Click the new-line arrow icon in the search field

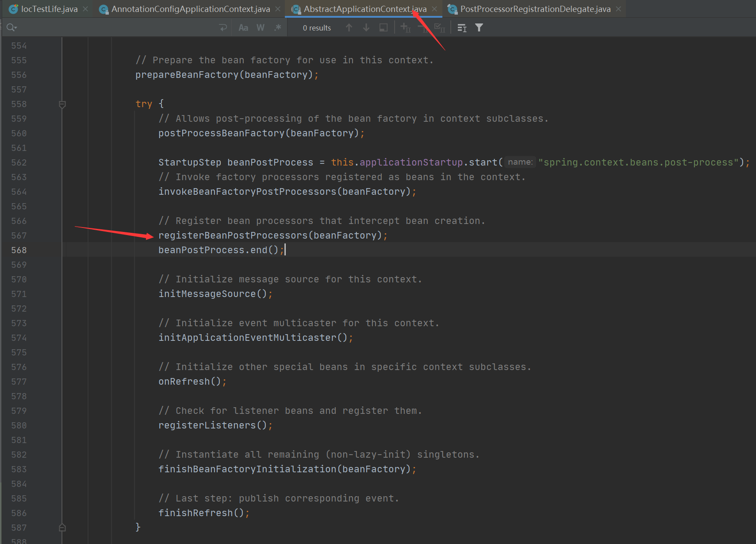(223, 27)
